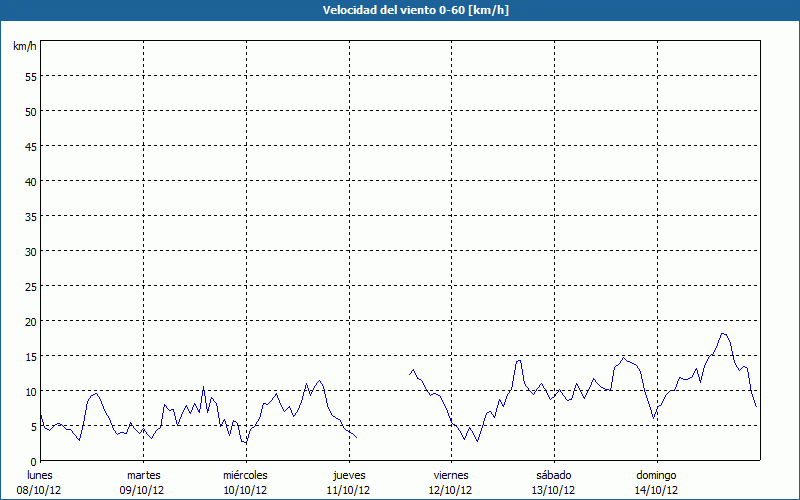Click the 14/10/12 date label
This screenshot has height=500, width=800.
pos(656,490)
